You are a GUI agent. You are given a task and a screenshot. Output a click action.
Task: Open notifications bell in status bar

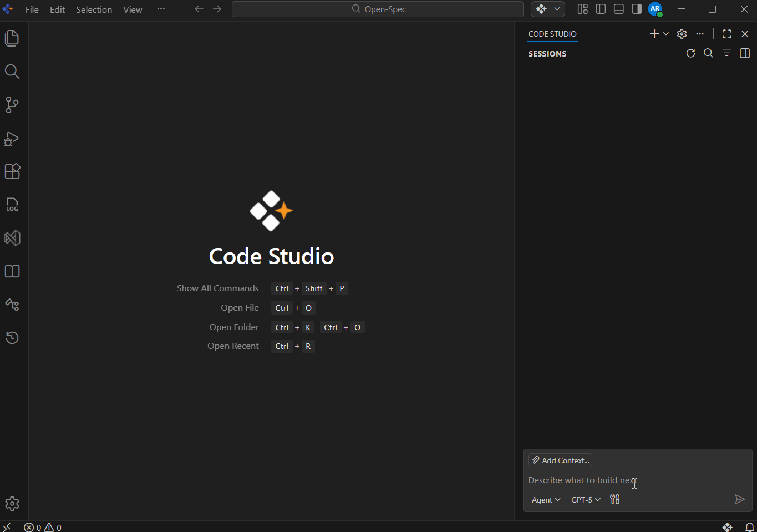[x=750, y=527]
